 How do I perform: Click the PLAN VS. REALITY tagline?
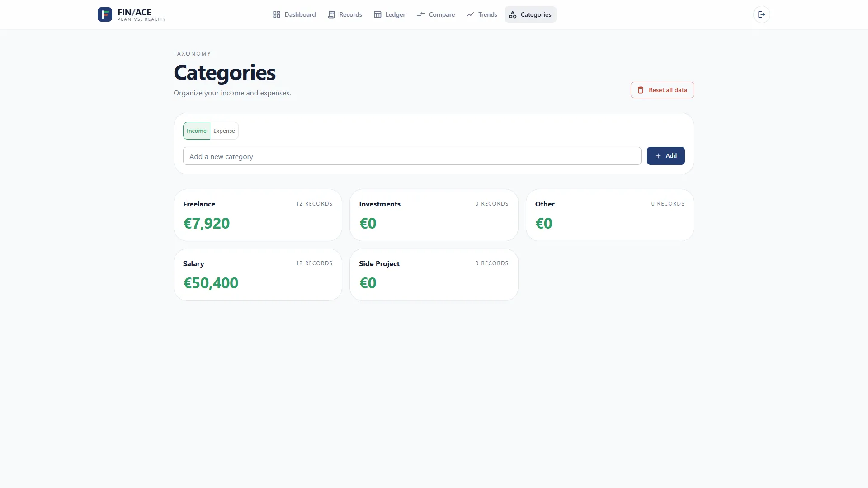coord(142,19)
